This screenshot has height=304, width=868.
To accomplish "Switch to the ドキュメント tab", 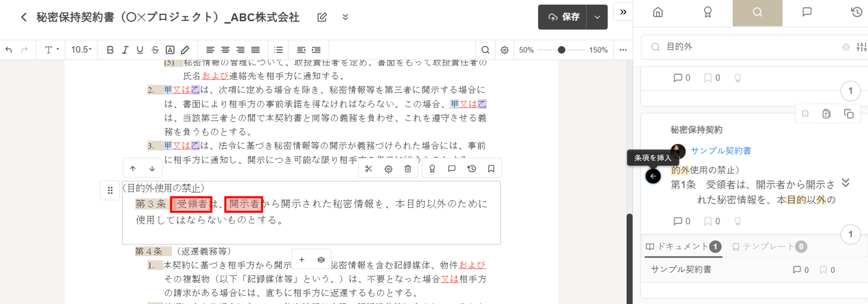I will click(x=682, y=247).
